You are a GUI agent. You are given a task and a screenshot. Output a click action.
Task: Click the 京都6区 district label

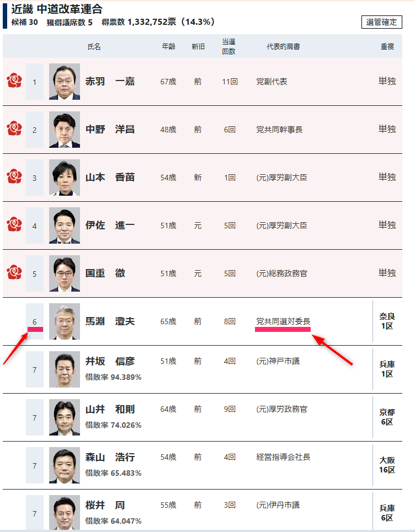[386, 417]
